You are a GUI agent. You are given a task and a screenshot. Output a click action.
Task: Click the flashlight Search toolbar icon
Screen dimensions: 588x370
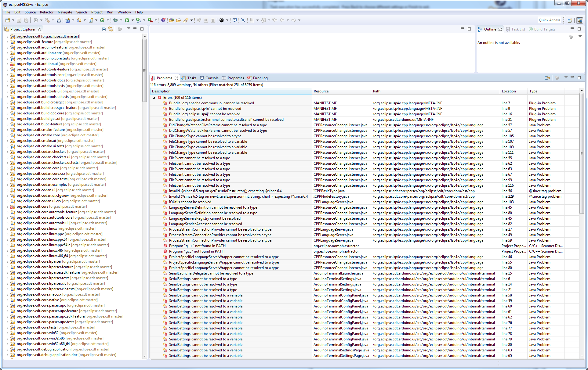click(x=186, y=20)
